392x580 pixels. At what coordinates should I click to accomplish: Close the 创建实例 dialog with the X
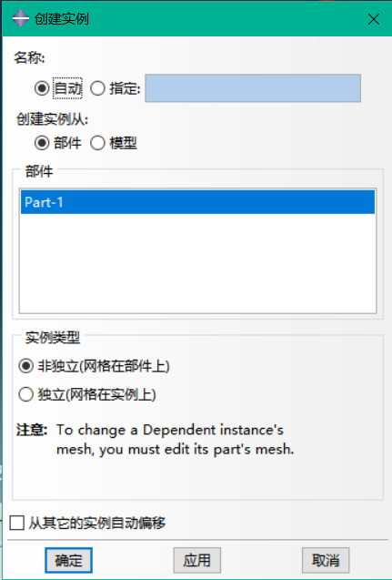[374, 19]
